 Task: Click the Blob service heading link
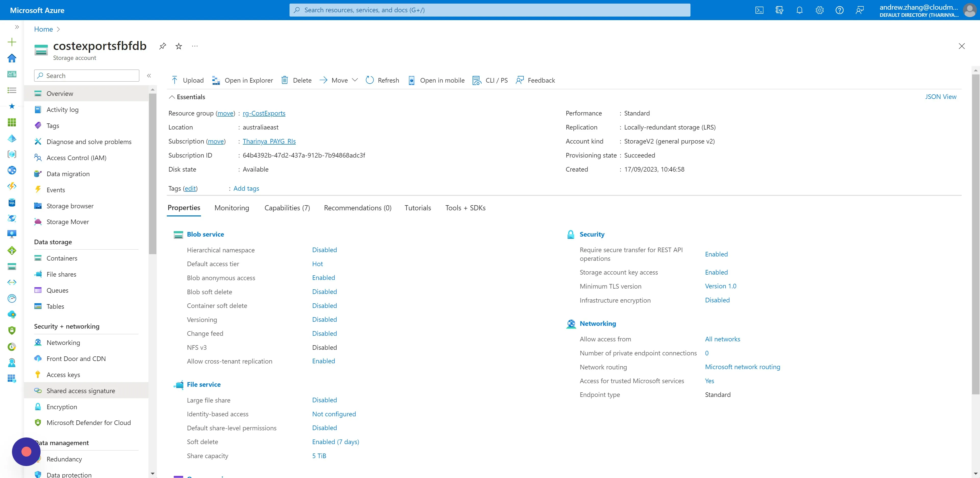[205, 234]
